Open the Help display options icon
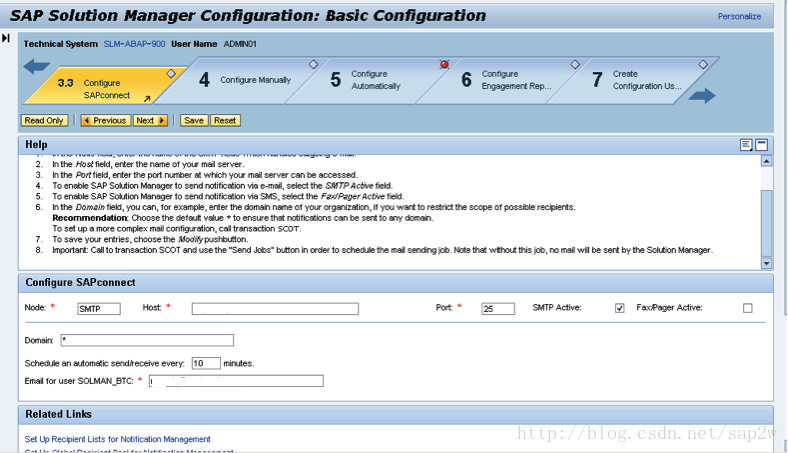Image resolution: width=788 pixels, height=453 pixels. 746,145
